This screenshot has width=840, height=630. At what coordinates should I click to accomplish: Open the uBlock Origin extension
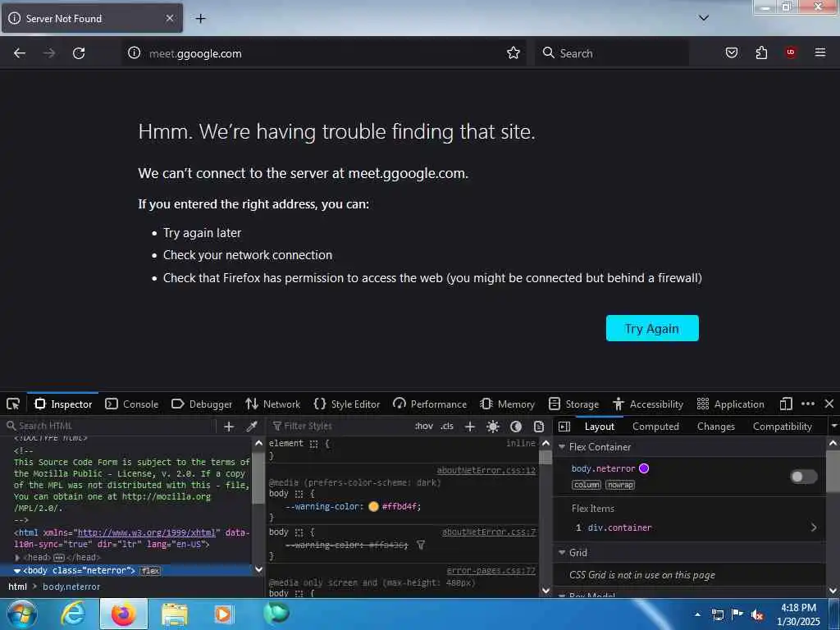click(x=791, y=52)
